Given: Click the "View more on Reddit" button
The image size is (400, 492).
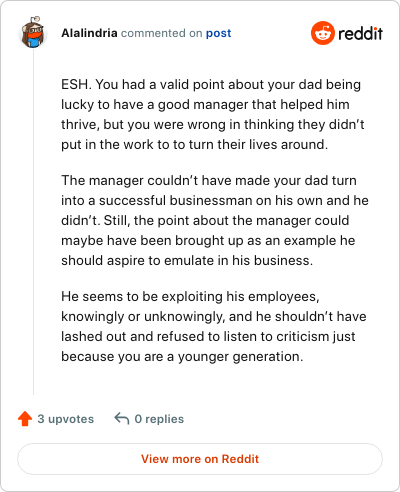Looking at the screenshot, I should pos(200,459).
